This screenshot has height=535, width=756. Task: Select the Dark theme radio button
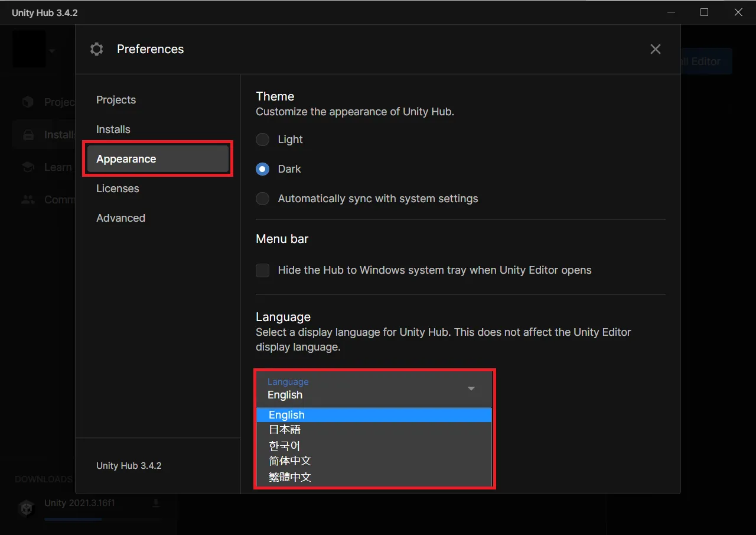tap(262, 169)
